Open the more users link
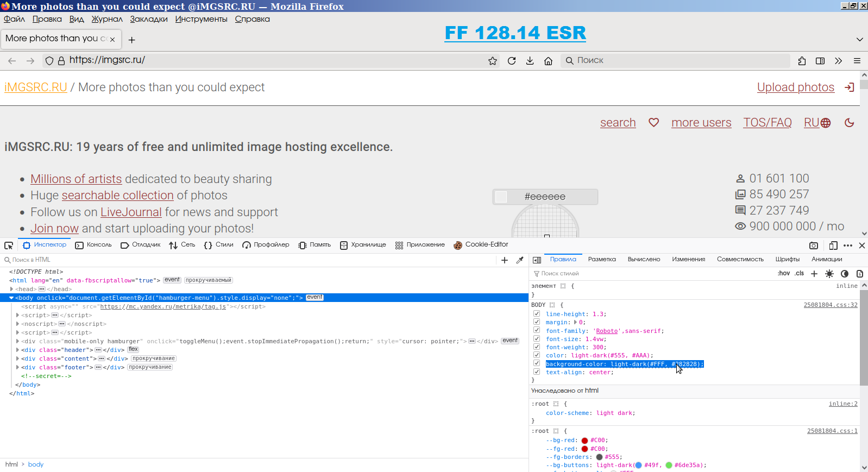 tap(701, 123)
